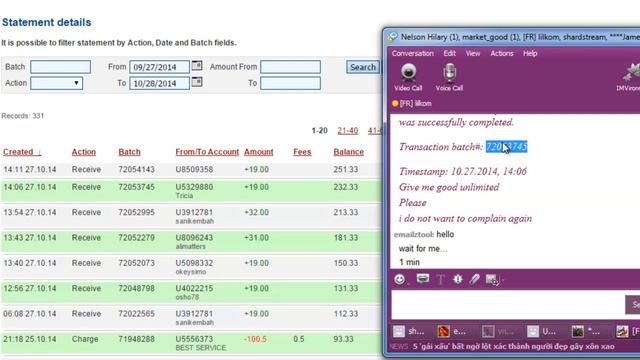Click the Amount From input field
This screenshot has height=360, width=640.
tap(290, 67)
